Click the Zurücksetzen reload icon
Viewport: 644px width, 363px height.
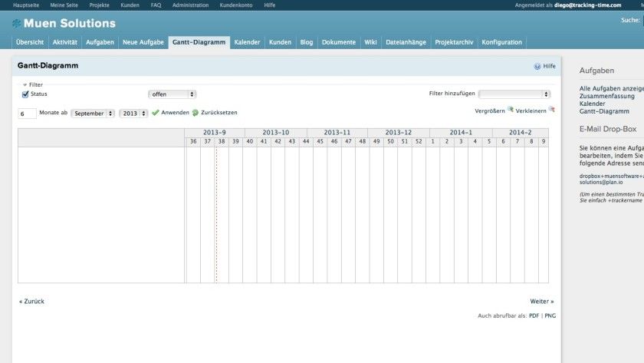pyautogui.click(x=195, y=113)
